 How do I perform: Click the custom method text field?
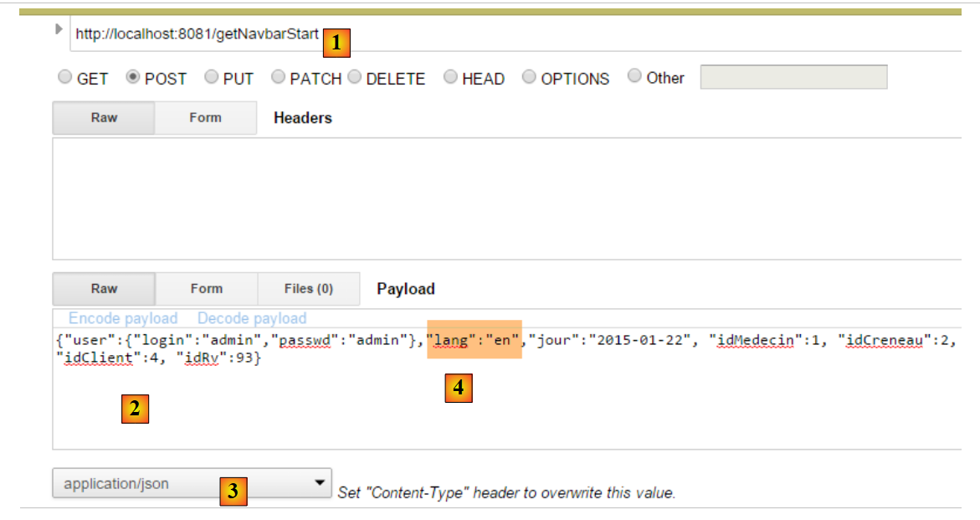(793, 77)
